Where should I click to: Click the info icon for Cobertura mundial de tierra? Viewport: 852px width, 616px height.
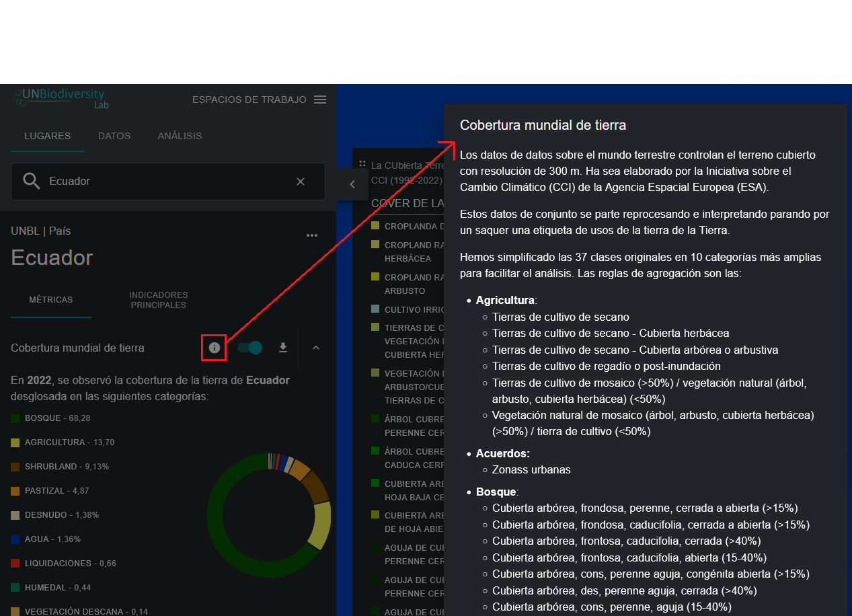point(214,348)
